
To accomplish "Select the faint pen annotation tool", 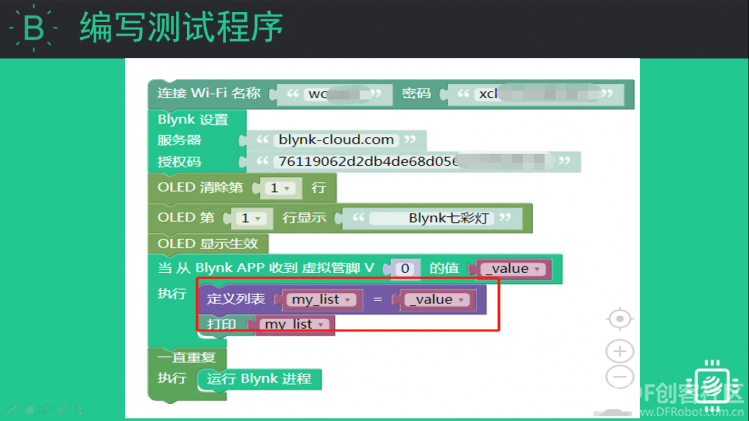I will point(11,410).
